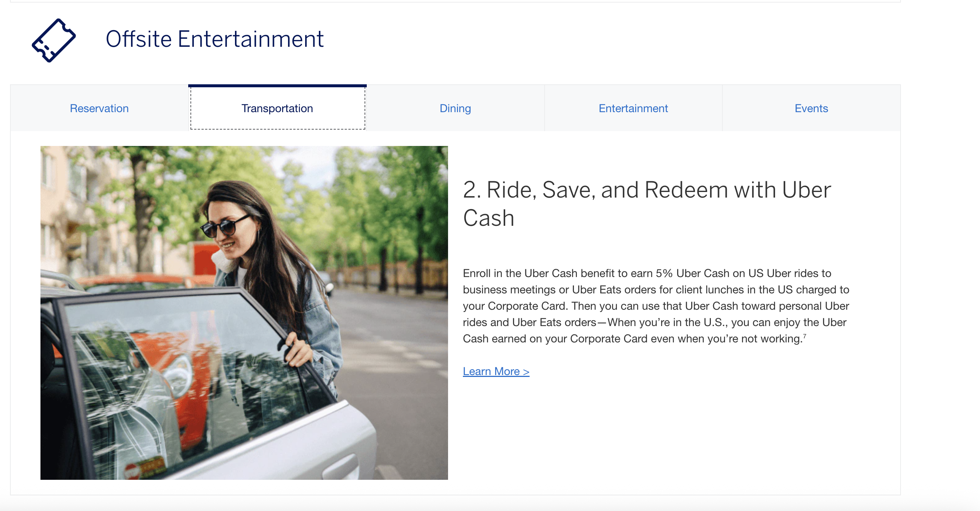Open the Learn More link
The height and width of the screenshot is (511, 980).
[495, 371]
